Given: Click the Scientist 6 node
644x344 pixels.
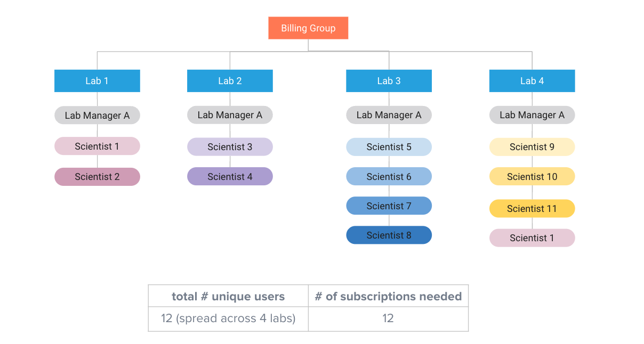Looking at the screenshot, I should 389,176.
